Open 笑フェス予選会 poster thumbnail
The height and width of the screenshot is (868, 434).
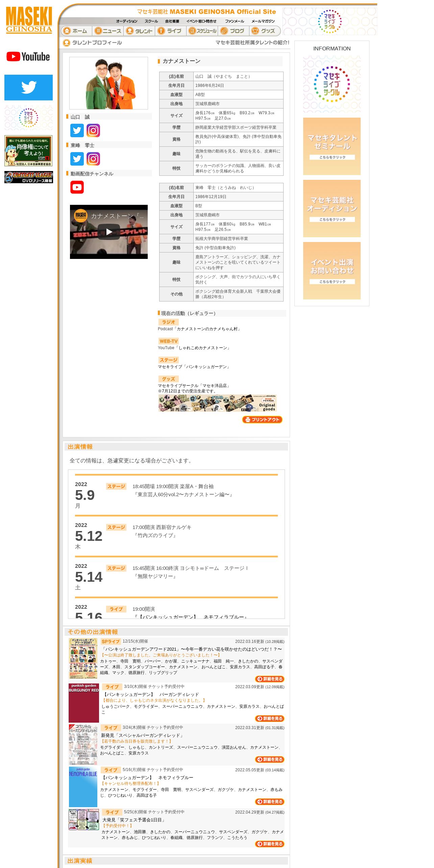tap(83, 819)
